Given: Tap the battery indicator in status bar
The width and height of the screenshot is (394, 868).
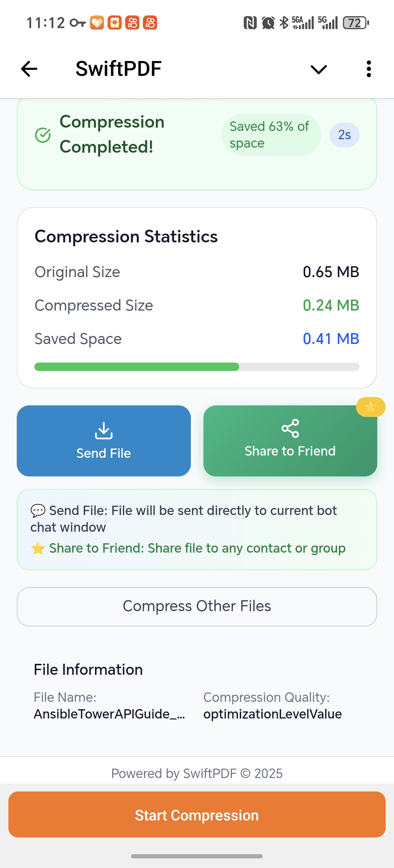Looking at the screenshot, I should point(355,23).
